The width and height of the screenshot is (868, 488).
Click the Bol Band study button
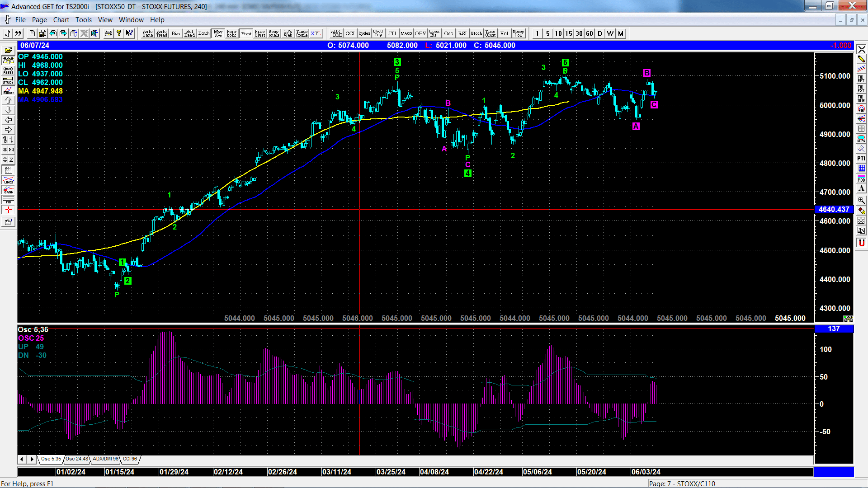click(x=190, y=33)
